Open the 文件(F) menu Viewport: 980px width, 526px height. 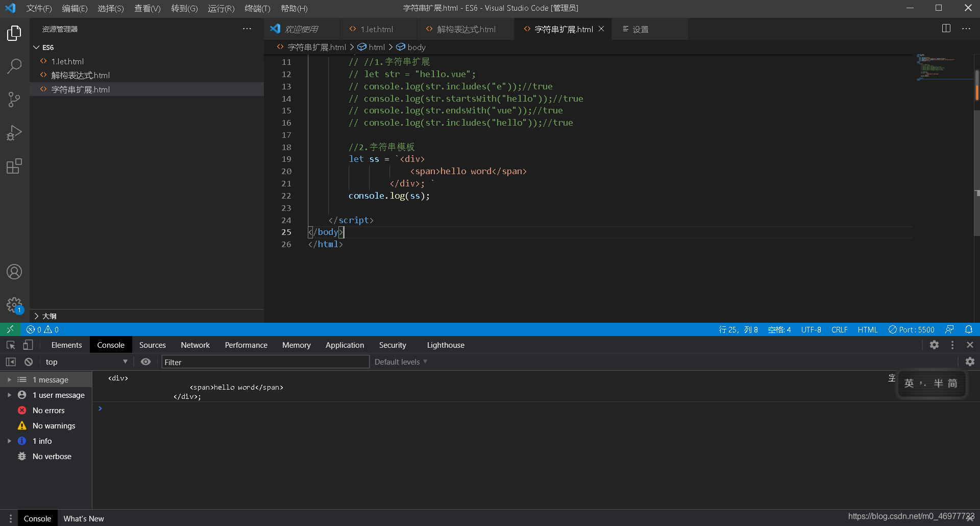point(39,8)
